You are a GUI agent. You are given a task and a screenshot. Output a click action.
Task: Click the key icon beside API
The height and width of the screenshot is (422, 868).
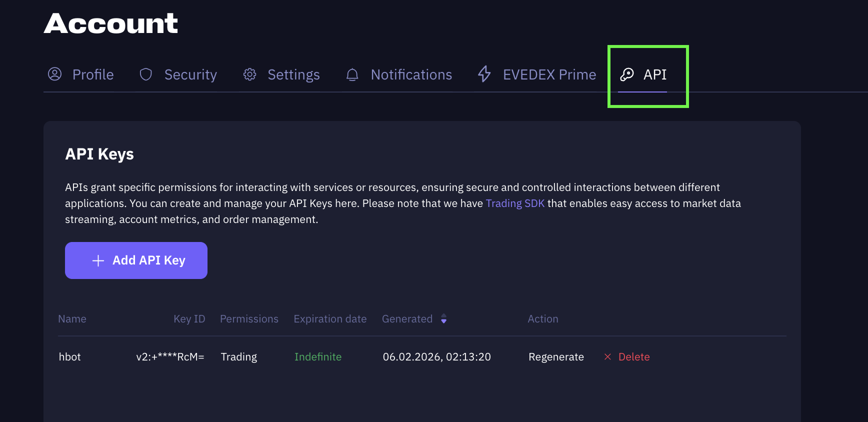[626, 74]
